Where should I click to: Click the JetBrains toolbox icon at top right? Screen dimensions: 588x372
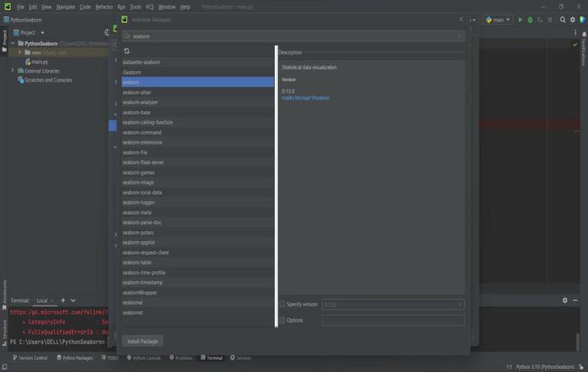click(x=583, y=20)
